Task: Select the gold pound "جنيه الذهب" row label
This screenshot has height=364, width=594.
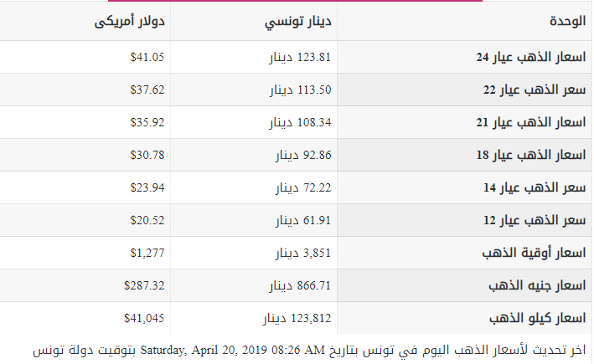Action: [x=534, y=286]
